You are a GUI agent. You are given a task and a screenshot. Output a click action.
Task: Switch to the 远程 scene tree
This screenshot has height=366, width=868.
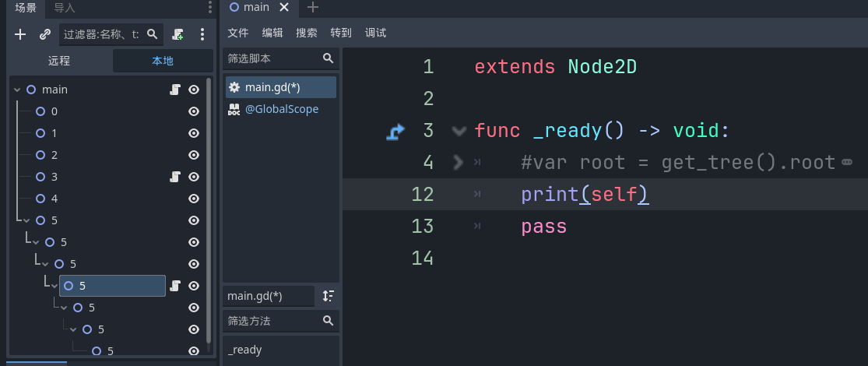click(x=59, y=61)
